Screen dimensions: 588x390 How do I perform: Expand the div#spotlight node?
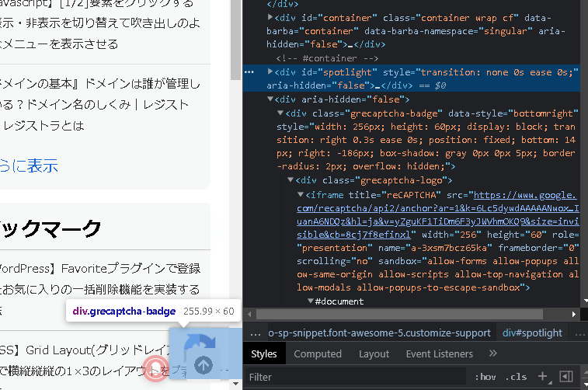coord(270,71)
